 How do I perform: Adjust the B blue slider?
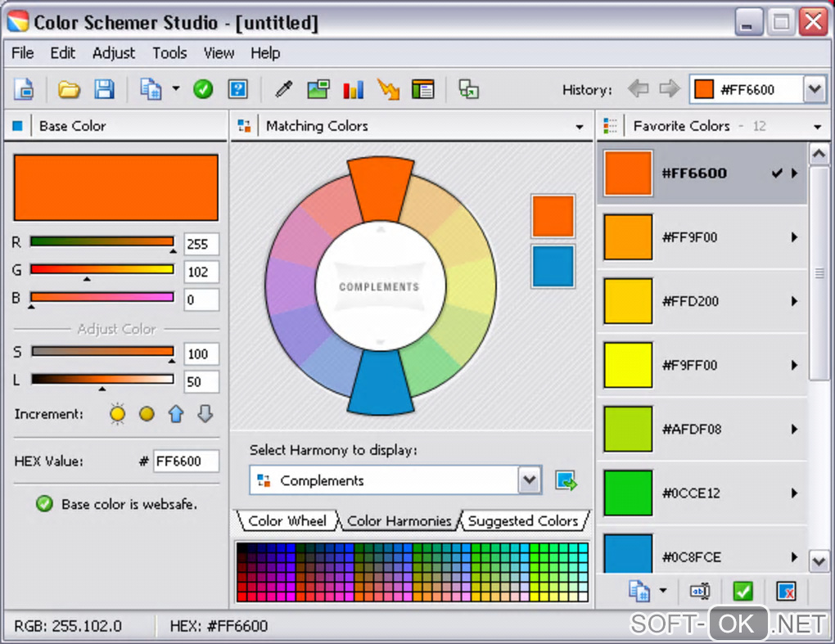102,297
